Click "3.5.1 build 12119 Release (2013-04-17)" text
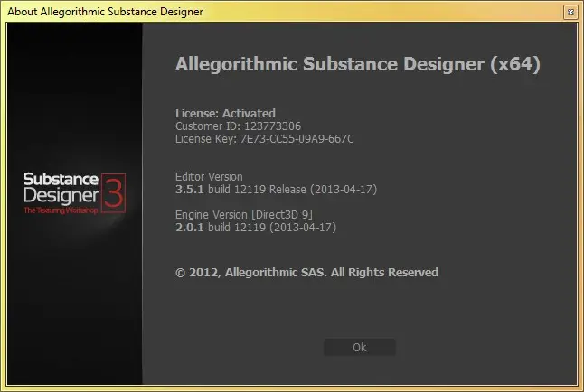Viewport: 584px width, 392px height. pyautogui.click(x=276, y=190)
